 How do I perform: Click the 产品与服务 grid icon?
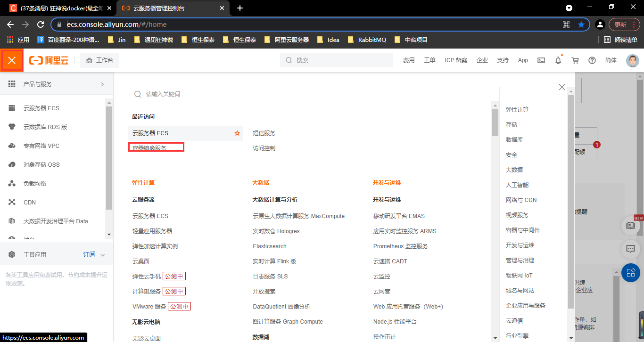[12, 84]
